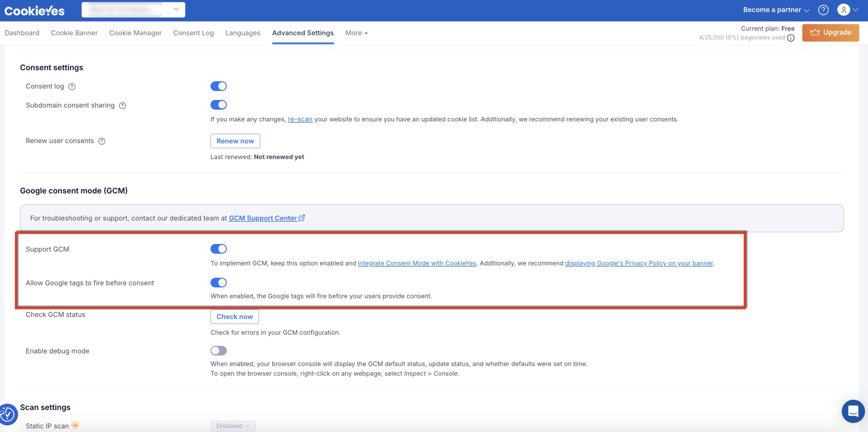
Task: Expand the More navigation menu
Action: [356, 33]
